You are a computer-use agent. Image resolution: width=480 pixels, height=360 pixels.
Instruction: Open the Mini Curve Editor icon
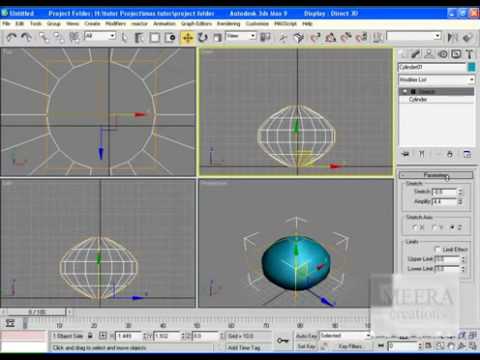coord(10,323)
